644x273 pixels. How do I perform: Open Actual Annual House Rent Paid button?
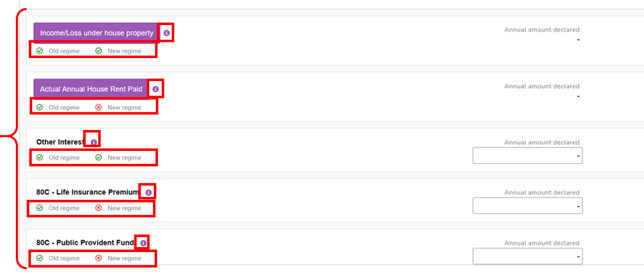click(91, 89)
